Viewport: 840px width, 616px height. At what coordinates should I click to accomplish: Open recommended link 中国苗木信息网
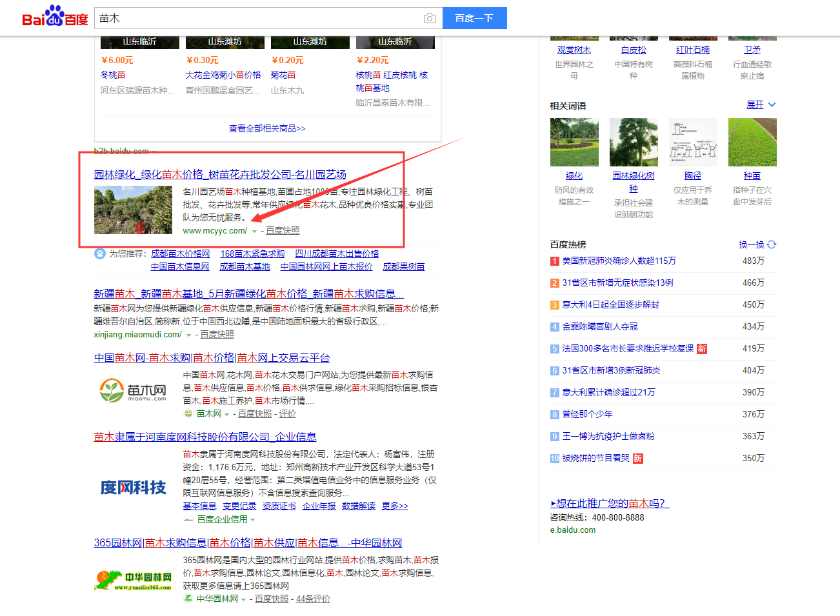coord(180,266)
